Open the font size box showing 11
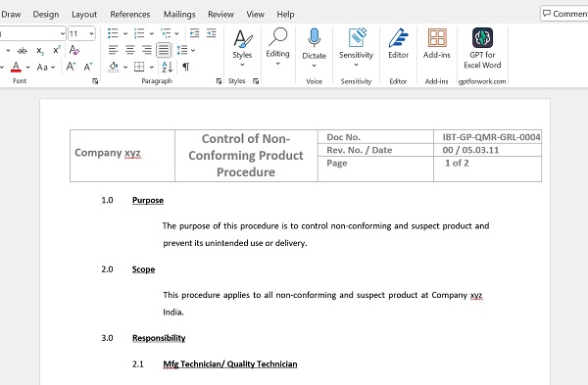 point(81,33)
